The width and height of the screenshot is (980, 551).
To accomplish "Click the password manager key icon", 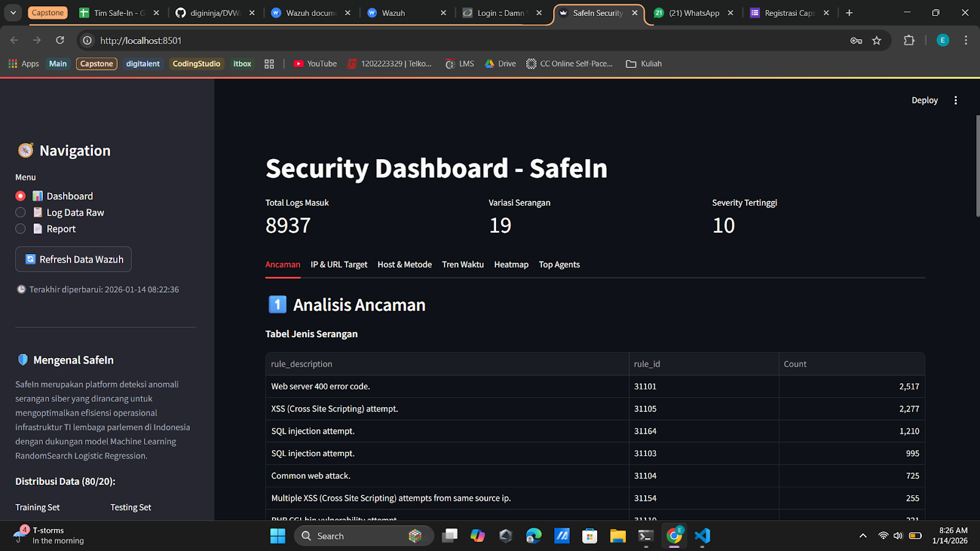I will point(855,40).
